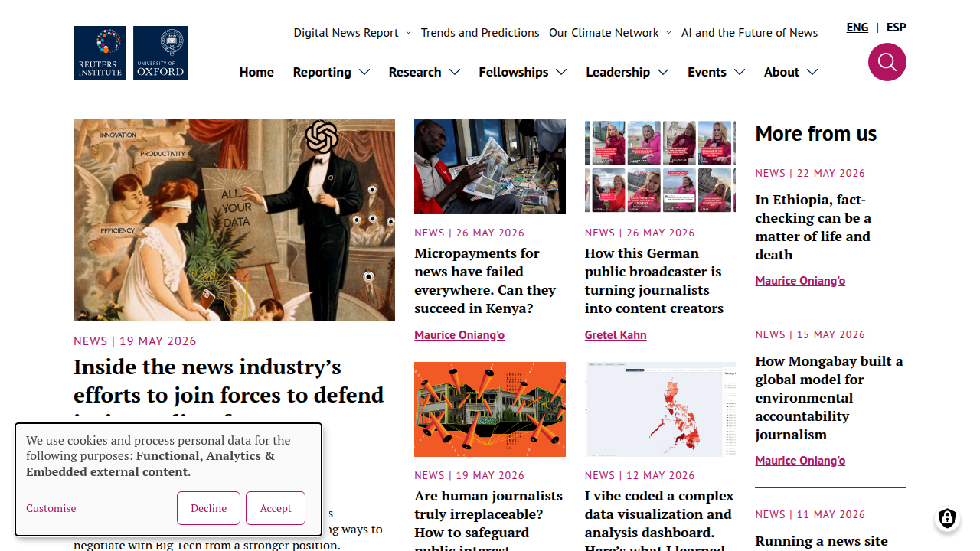Click the 'More from us' heading
The width and height of the screenshot is (980, 551).
tap(815, 134)
